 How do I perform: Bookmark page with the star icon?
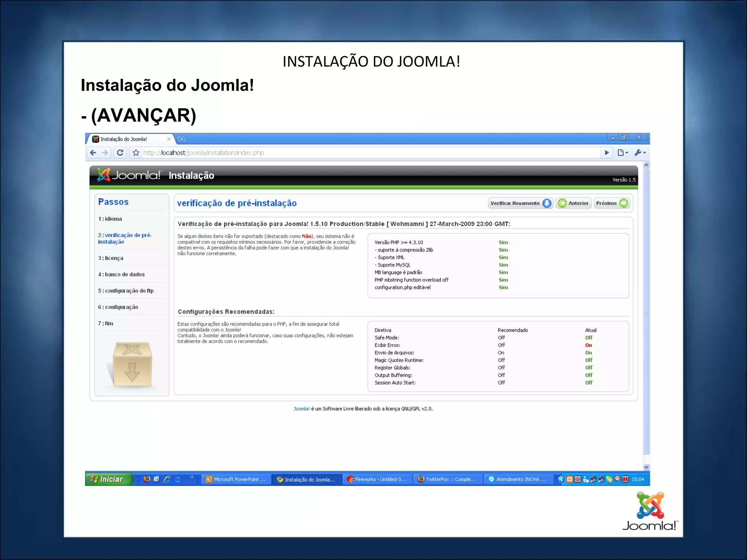[x=136, y=153]
